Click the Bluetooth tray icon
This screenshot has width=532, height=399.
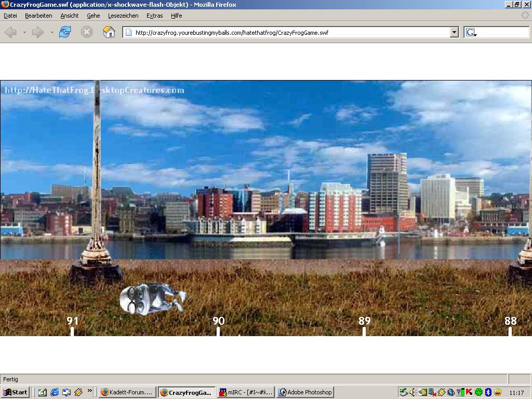[488, 392]
